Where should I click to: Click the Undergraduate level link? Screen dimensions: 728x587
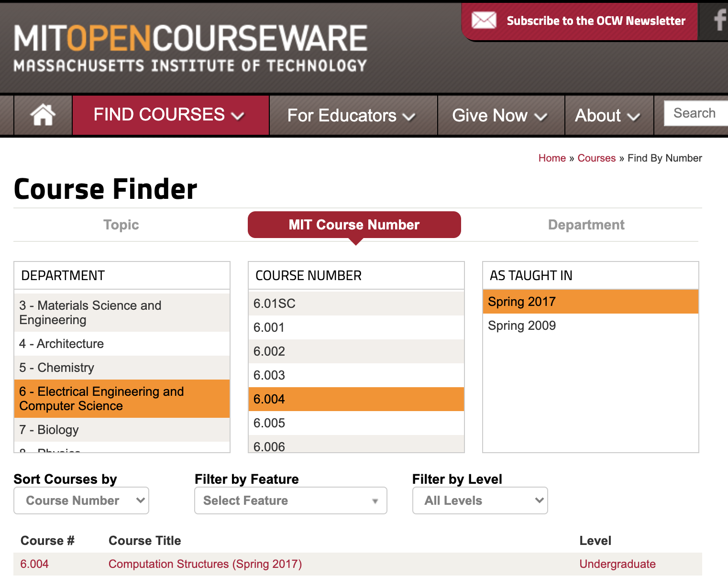[618, 564]
